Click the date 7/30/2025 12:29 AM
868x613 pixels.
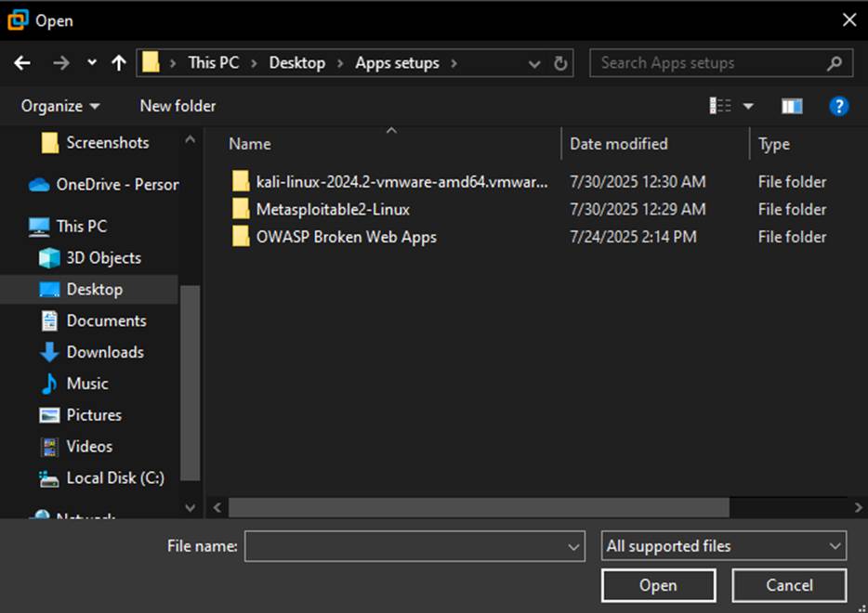[x=638, y=209]
